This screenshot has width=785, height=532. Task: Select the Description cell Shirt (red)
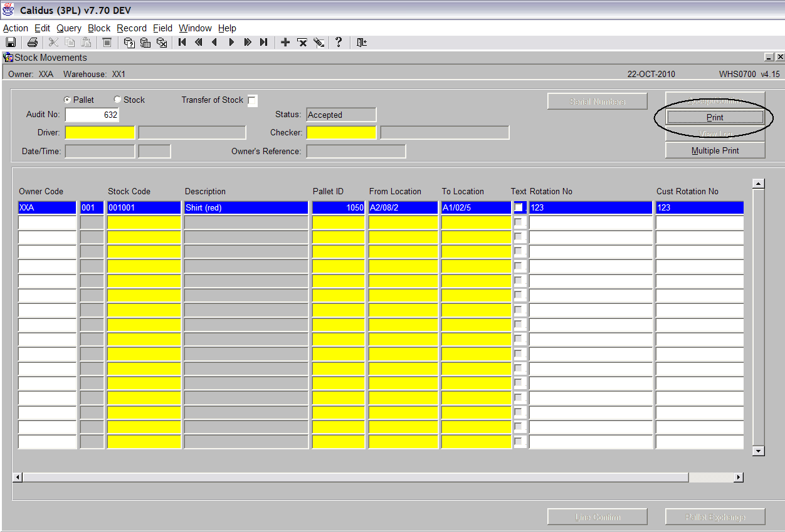click(246, 207)
